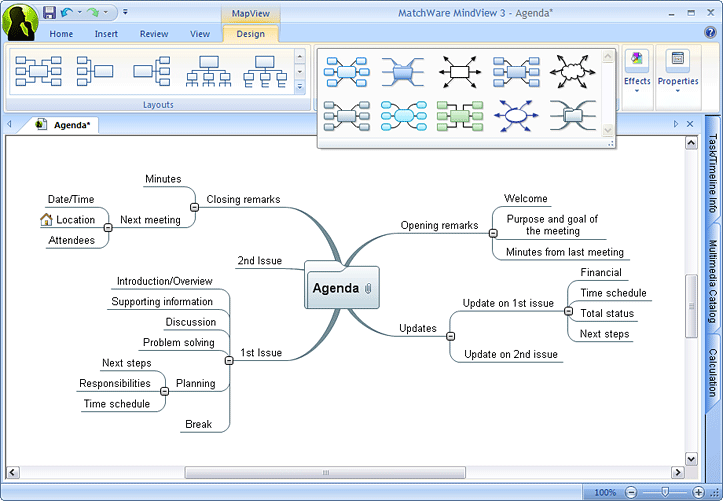Click the attachment paperclip on Agenda
This screenshot has width=723, height=501.
coord(367,289)
